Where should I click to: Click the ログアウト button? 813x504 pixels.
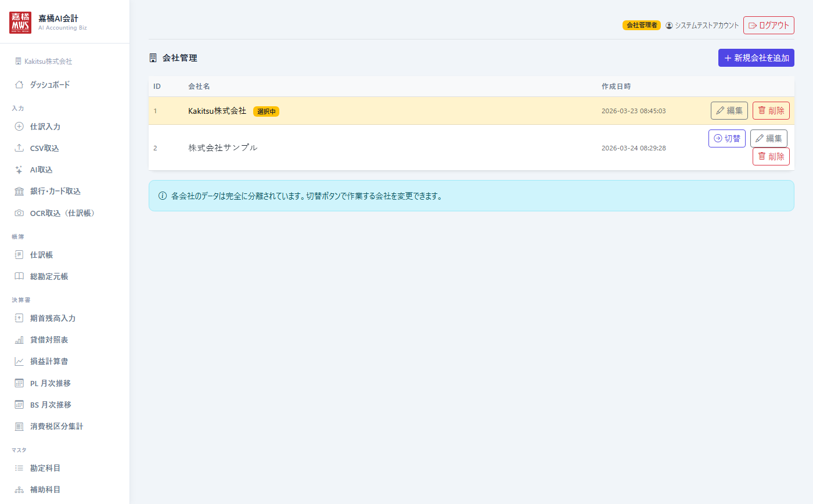[768, 26]
